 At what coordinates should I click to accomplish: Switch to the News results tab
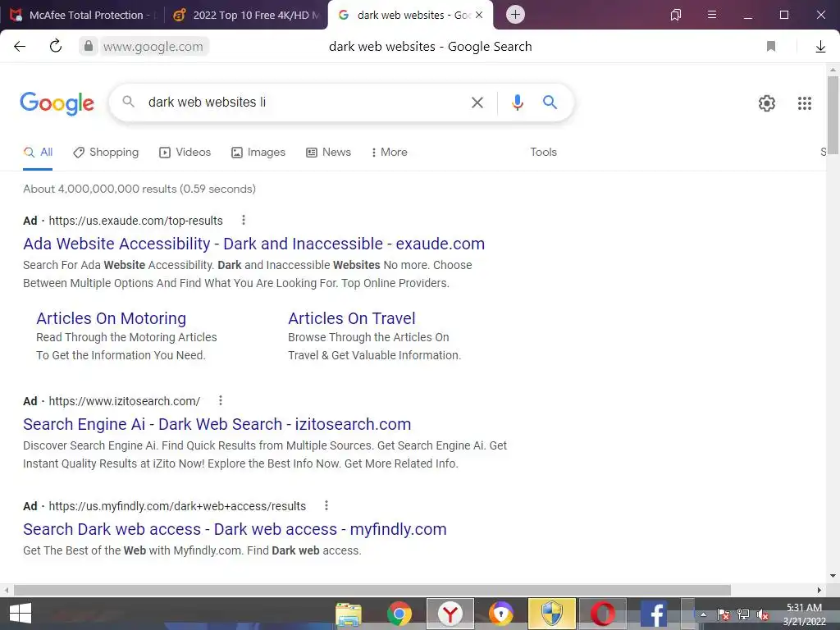pos(328,152)
